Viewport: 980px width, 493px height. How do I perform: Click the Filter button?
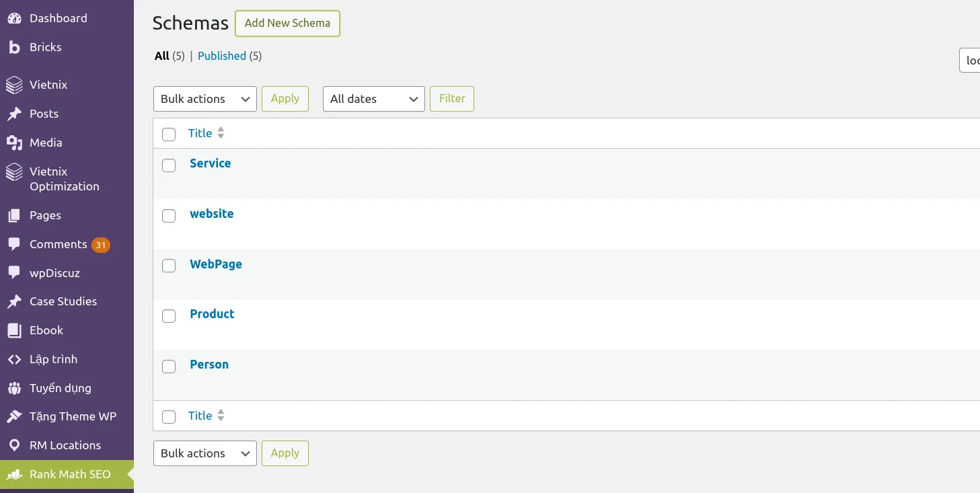[x=452, y=99]
